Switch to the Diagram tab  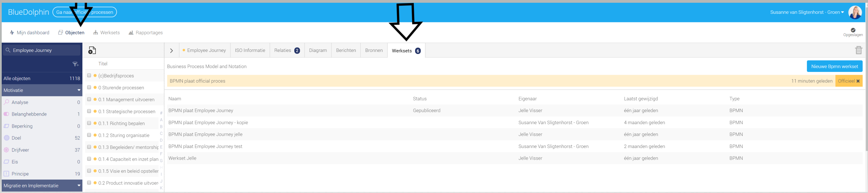pos(318,50)
